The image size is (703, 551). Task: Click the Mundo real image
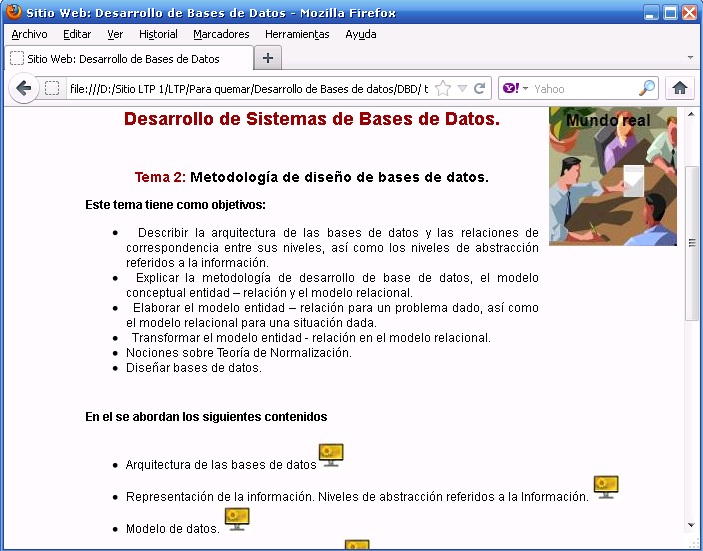coord(612,175)
